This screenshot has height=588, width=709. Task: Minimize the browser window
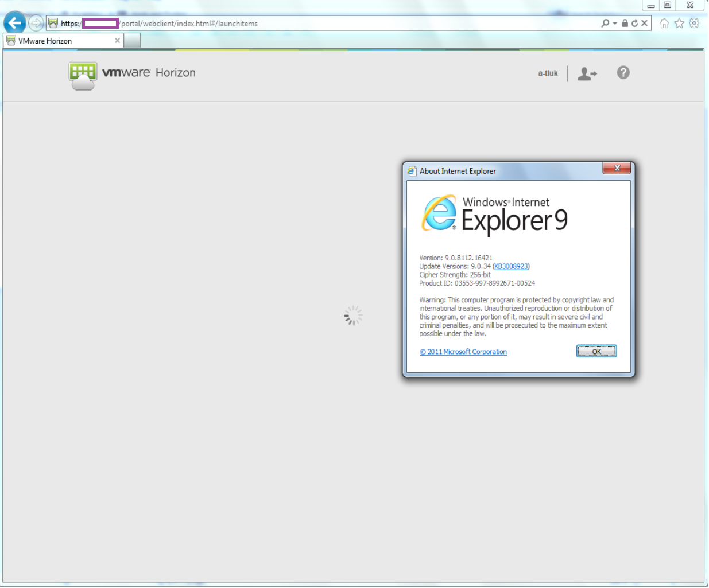pos(650,5)
